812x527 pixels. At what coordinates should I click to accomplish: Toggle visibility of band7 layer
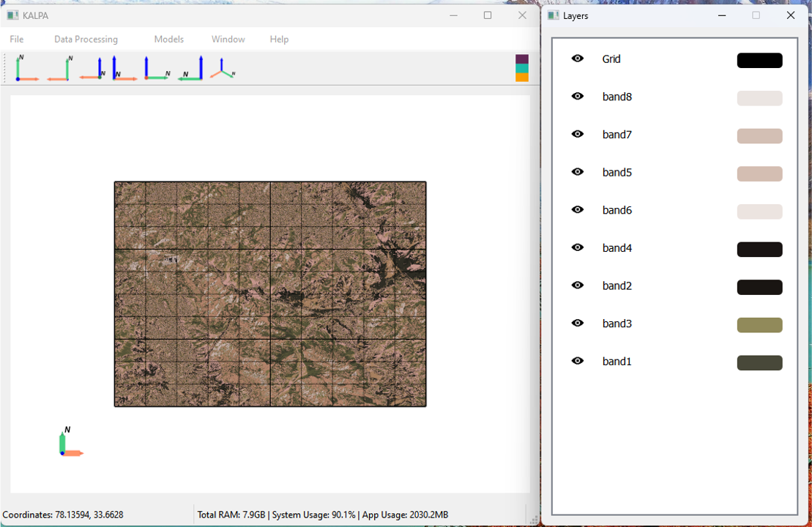578,134
